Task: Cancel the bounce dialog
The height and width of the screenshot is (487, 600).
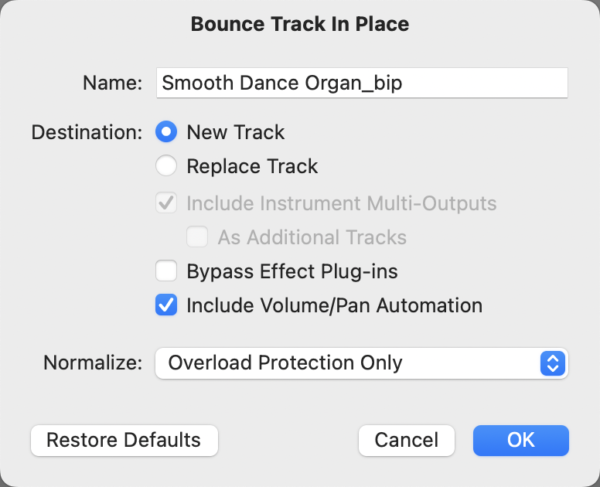Action: [406, 440]
